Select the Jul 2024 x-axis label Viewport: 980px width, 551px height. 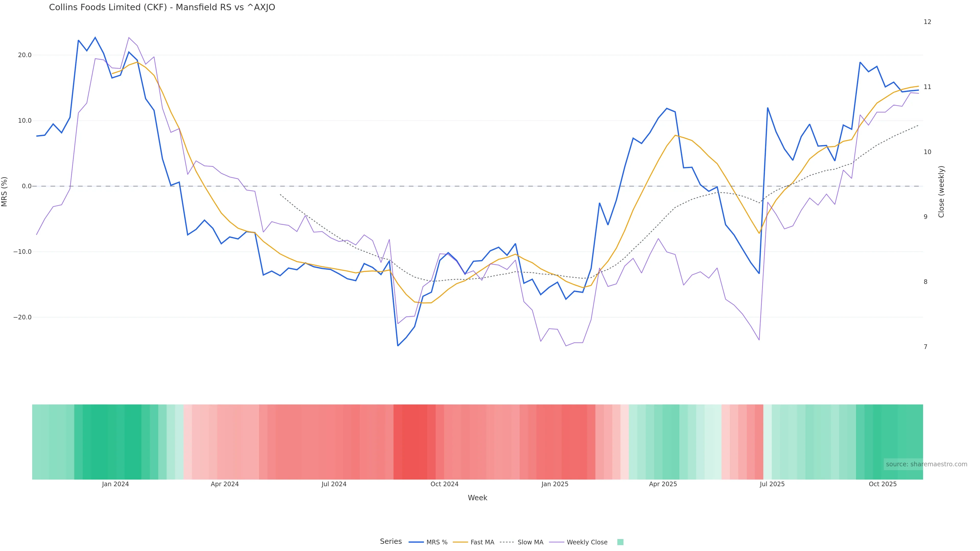(x=334, y=484)
